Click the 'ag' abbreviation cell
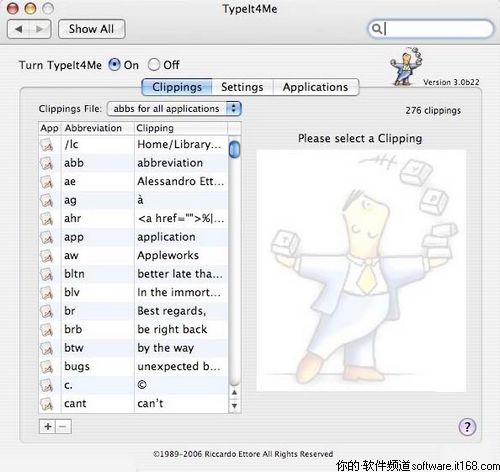Image resolution: width=500 pixels, height=472 pixels. coord(98,200)
